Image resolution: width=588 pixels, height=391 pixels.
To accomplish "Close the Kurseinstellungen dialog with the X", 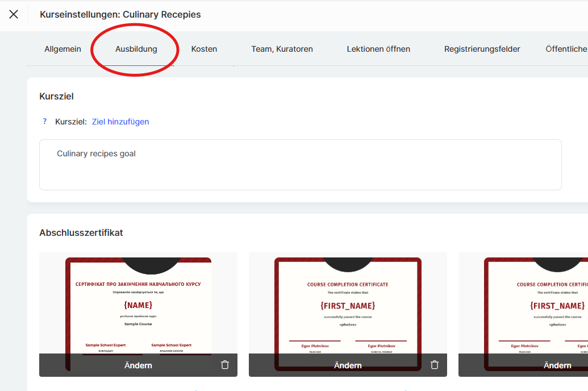I will [14, 15].
